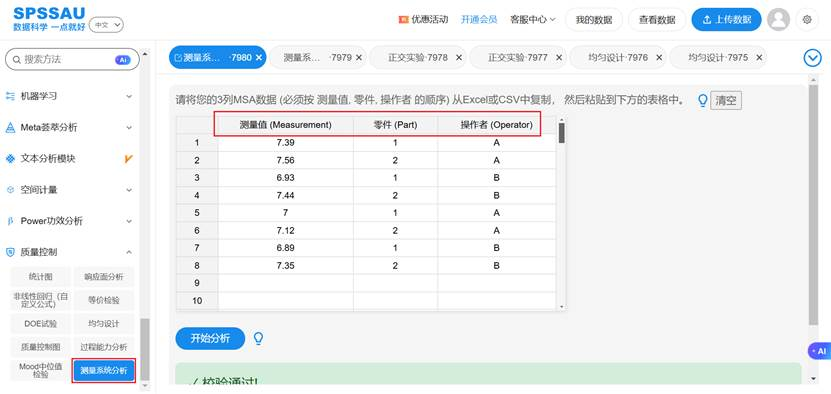
Task: Click the 我的数据 button
Action: coord(594,20)
